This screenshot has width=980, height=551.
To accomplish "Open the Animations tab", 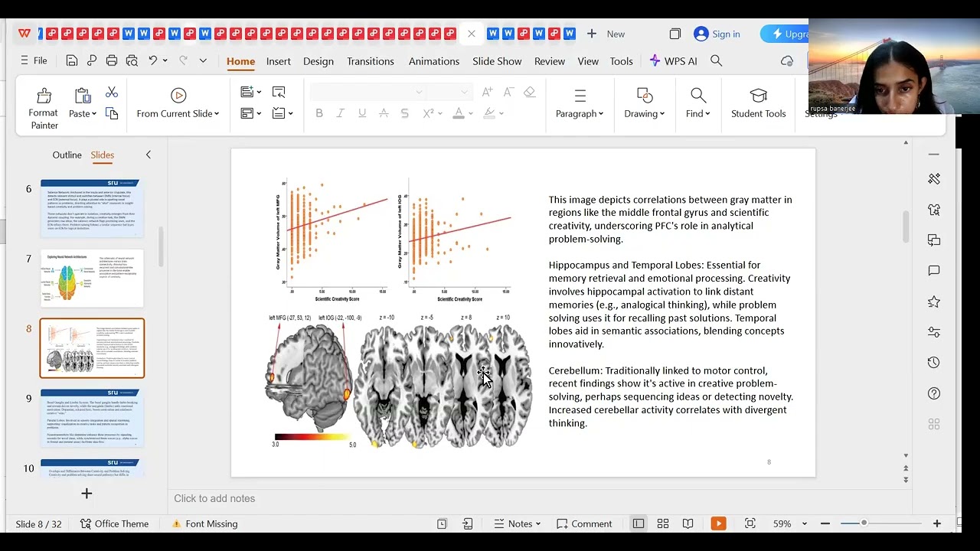I will [434, 61].
